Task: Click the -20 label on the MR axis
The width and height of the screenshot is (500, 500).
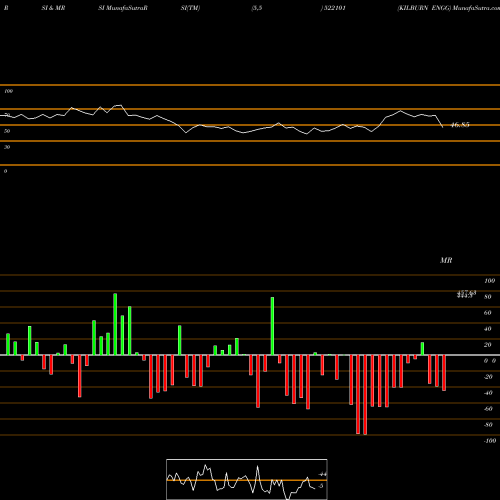Action: click(488, 377)
